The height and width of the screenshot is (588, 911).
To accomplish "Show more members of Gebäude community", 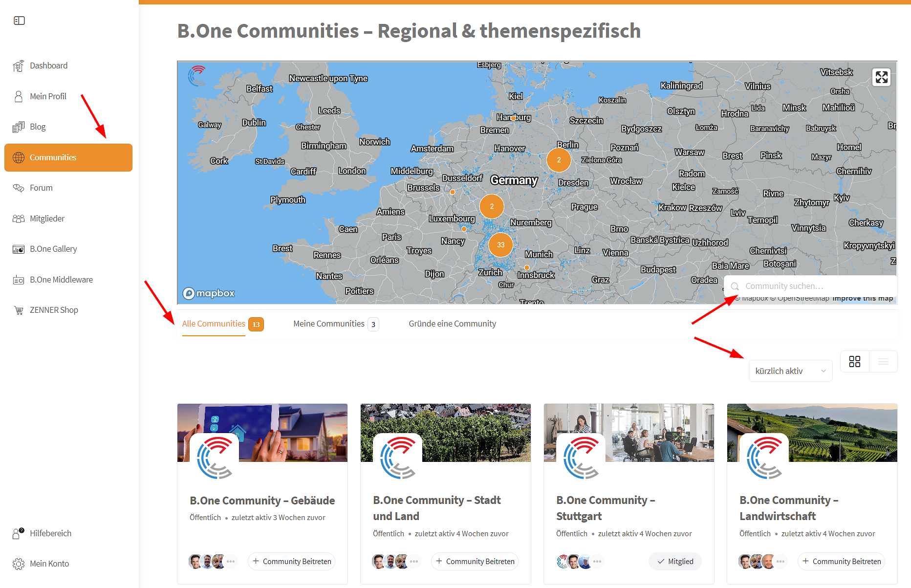I will point(231,562).
